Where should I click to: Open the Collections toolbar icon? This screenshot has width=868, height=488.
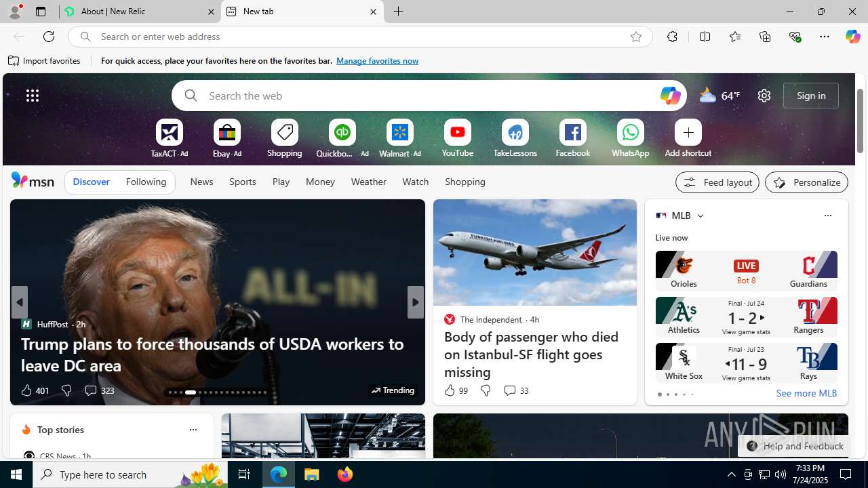click(765, 37)
